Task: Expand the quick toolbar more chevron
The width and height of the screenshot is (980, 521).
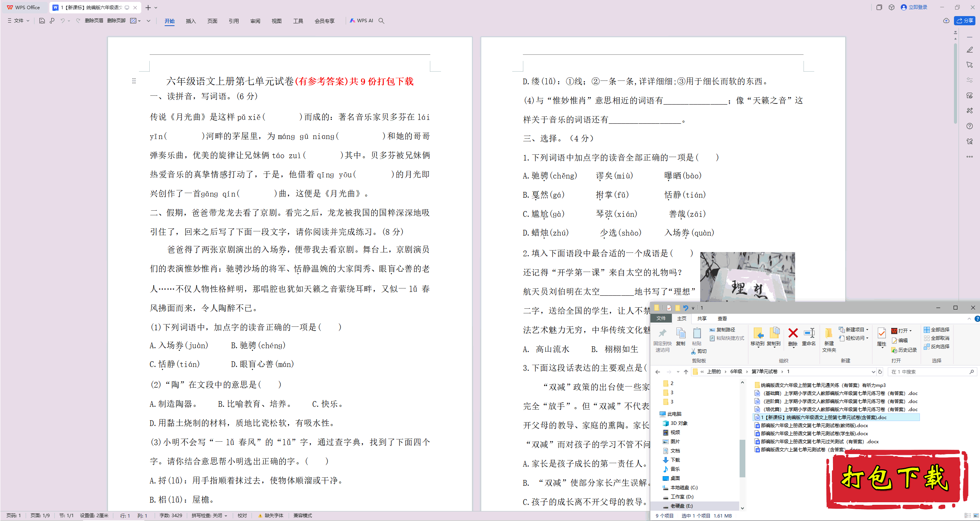Action: tap(149, 21)
